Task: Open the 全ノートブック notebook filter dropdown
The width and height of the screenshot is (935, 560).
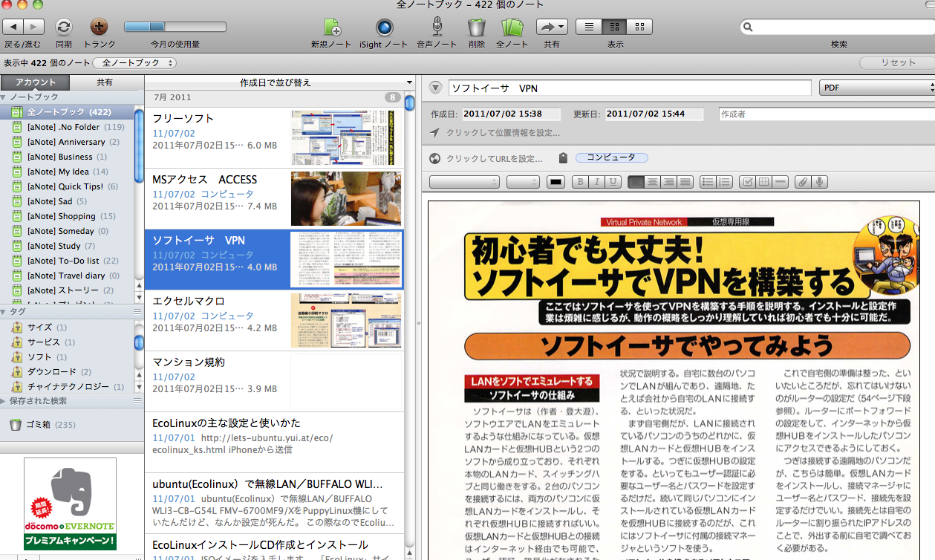Action: coord(134,63)
